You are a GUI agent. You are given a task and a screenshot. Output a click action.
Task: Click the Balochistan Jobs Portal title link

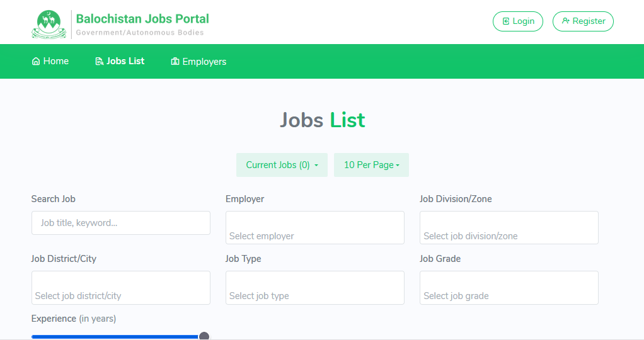pos(142,19)
